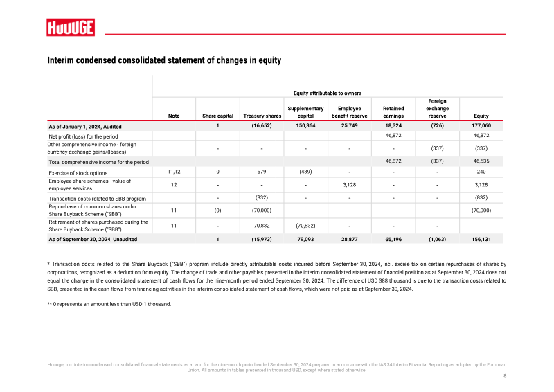Viewport: 554px width, 392px height.
Task: Click the Employee benefit reserve header
Action: click(x=350, y=112)
